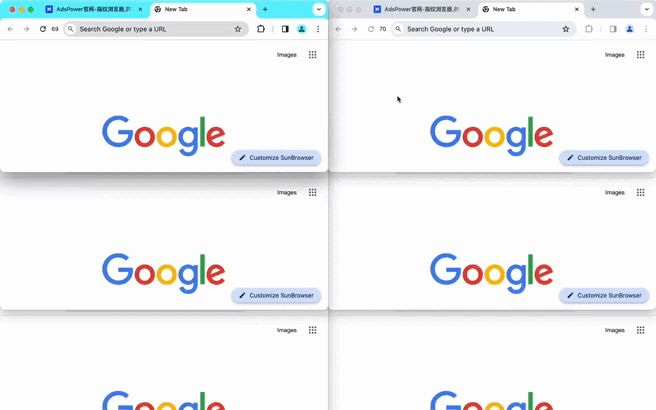Open the Google apps grid in the middle-left page

pyautogui.click(x=313, y=192)
